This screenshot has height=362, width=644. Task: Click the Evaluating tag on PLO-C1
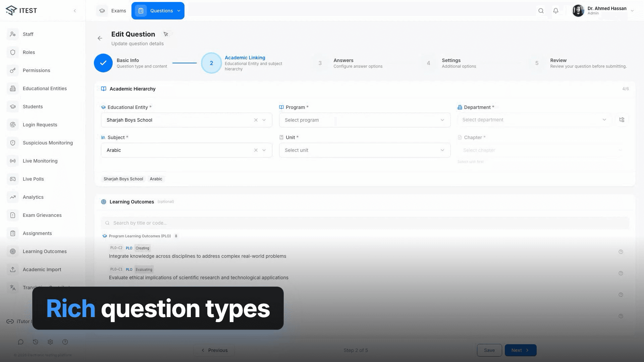[144, 269]
